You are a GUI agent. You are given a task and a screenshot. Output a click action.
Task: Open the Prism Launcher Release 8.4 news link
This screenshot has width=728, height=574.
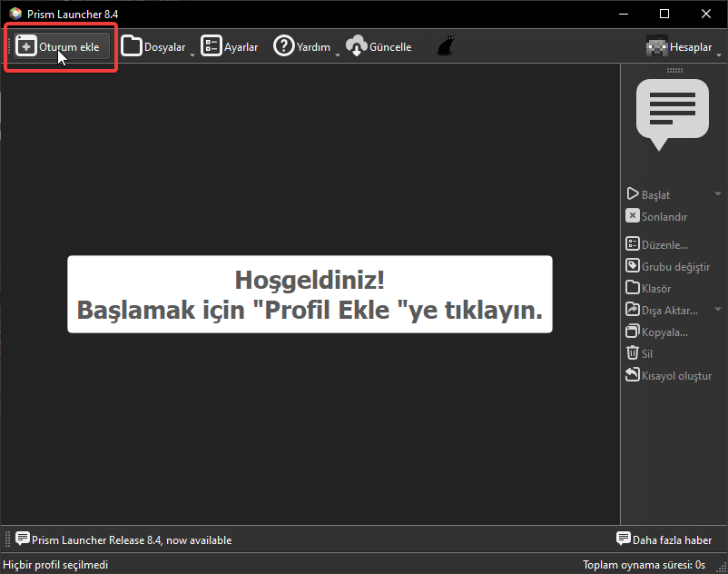(123, 539)
